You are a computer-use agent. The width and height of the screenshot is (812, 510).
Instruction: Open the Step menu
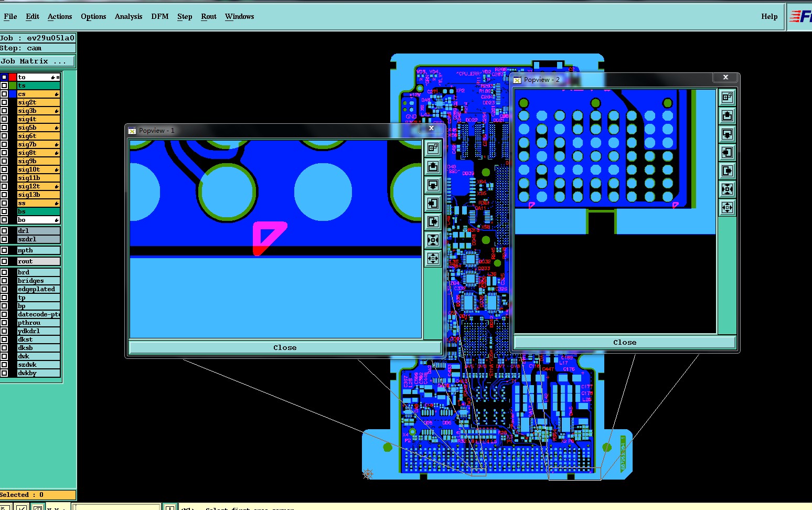click(185, 16)
